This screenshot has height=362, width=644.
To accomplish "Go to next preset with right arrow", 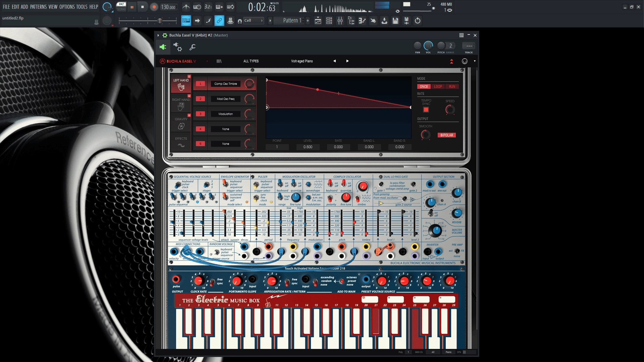I will coord(347,61).
